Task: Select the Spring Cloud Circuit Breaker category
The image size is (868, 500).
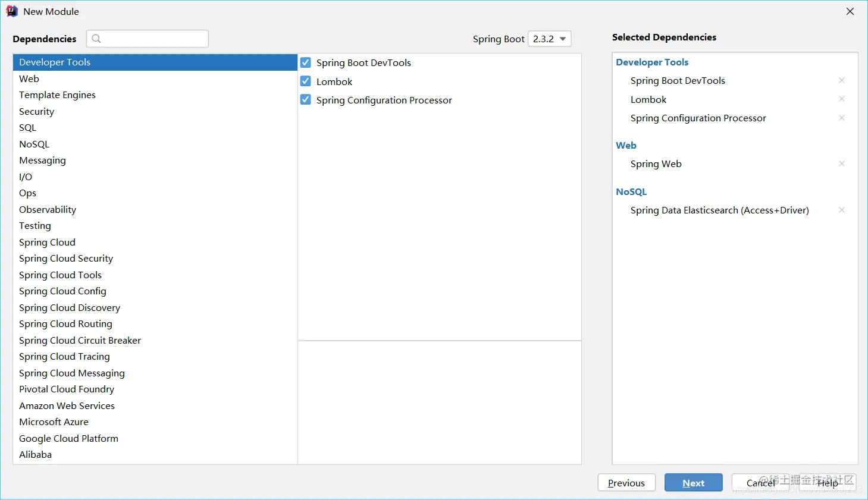Action: tap(155, 340)
